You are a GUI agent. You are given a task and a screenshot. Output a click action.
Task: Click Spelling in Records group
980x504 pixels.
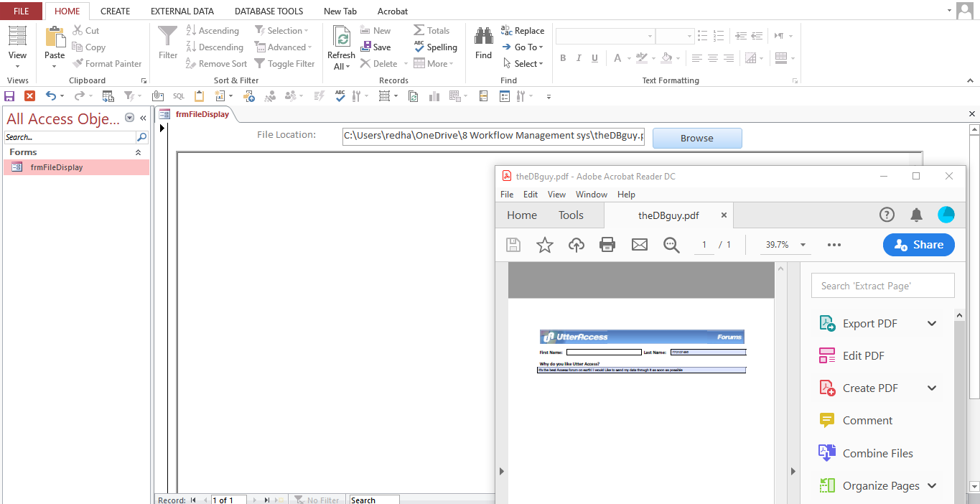coord(436,47)
